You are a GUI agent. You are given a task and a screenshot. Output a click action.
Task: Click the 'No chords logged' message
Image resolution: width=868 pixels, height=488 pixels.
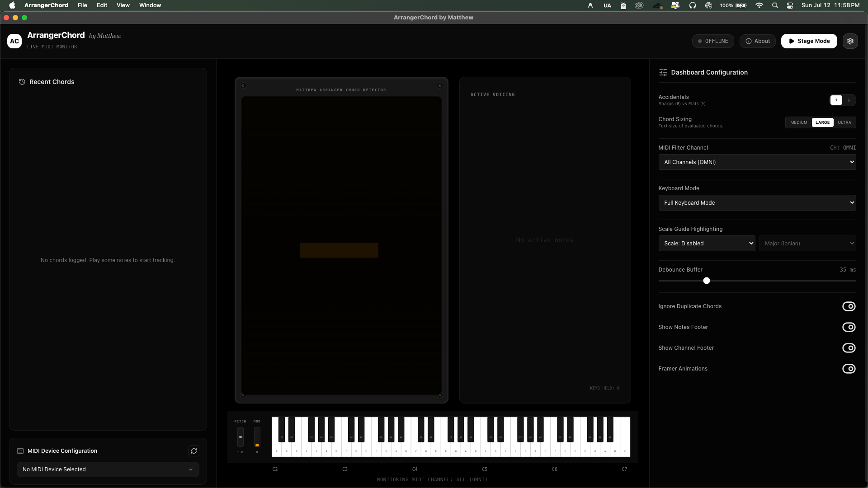[108, 260]
